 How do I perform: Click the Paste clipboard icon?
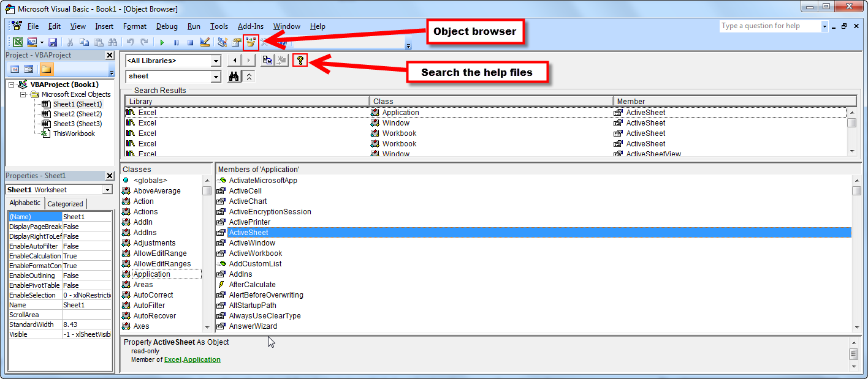(98, 42)
